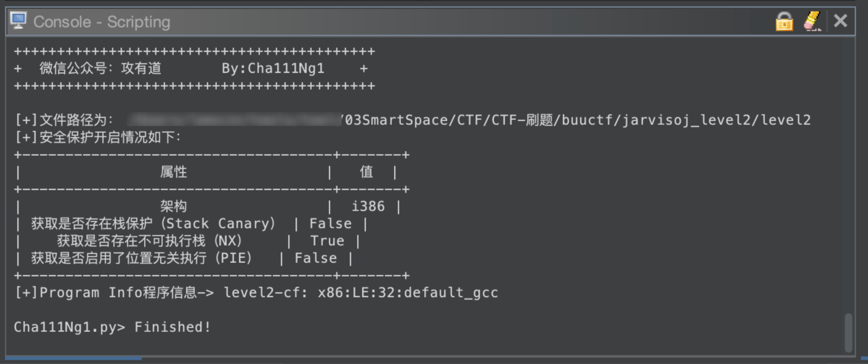Click the False value for Stack Canary

coord(330,223)
